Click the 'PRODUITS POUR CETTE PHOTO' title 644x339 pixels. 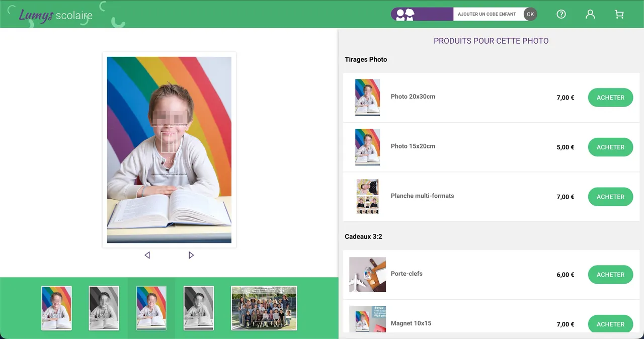coord(491,41)
